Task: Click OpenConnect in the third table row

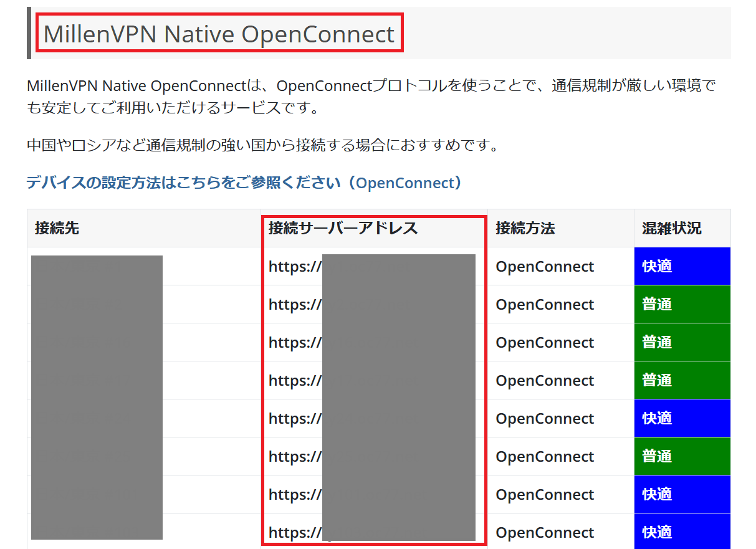Action: pyautogui.click(x=545, y=343)
